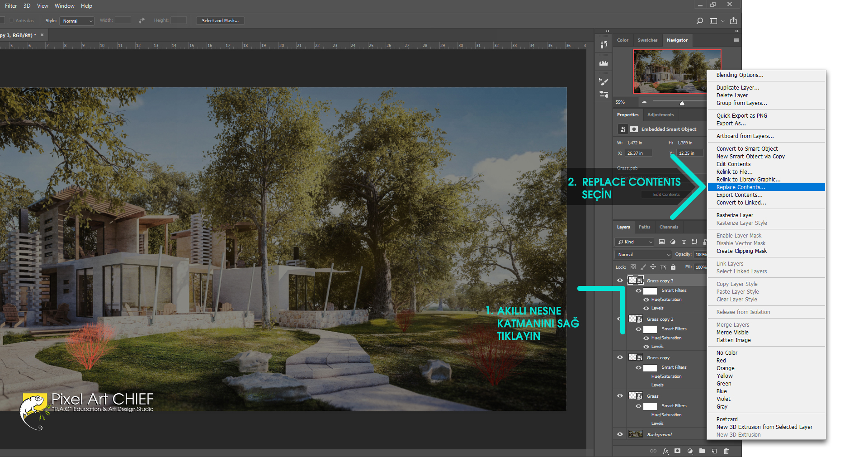Switch to the Adjustments tab
This screenshot has width=868, height=457.
[x=660, y=115]
